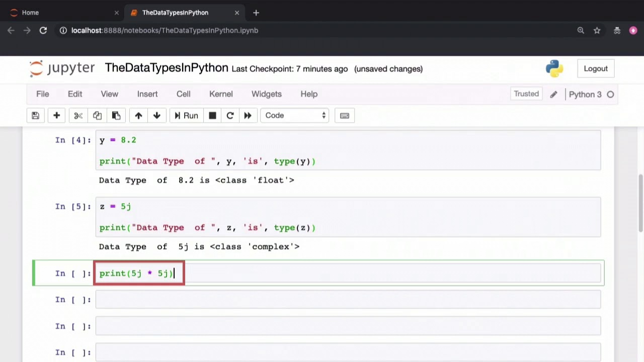Go back in browser history

coord(11,31)
